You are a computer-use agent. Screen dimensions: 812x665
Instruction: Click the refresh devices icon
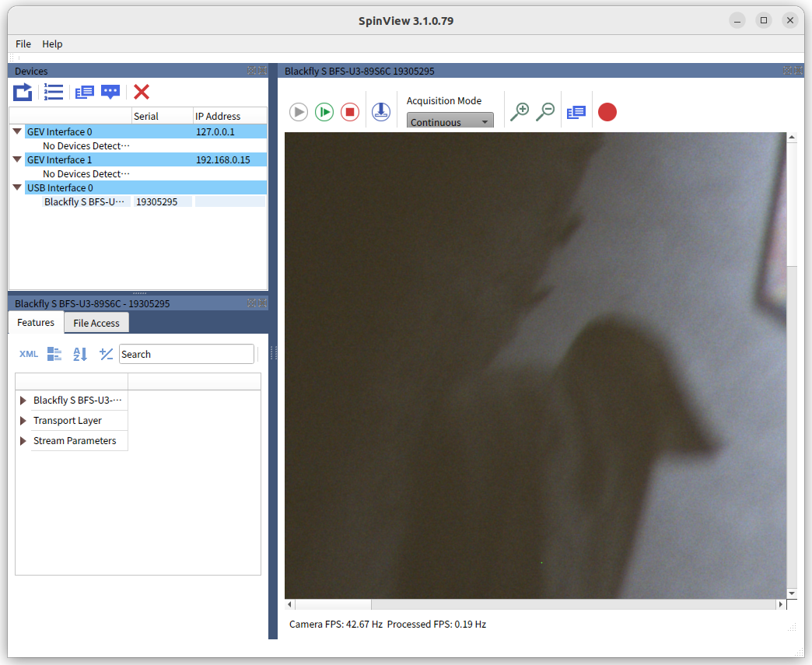[x=23, y=93]
